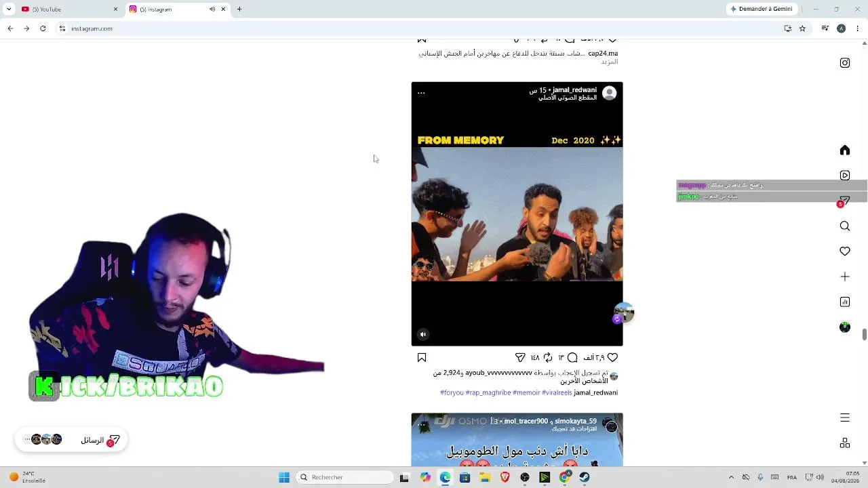Open your profile picture in Instagram sidebar

tap(845, 327)
